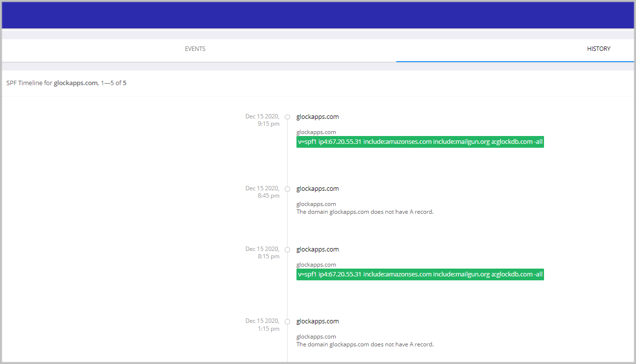Click the green SPF record in the 8:15 pm entry

coord(420,274)
